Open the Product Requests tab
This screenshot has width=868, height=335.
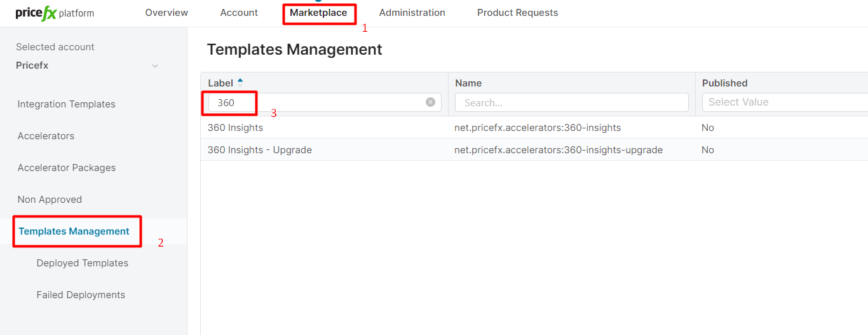(x=517, y=13)
